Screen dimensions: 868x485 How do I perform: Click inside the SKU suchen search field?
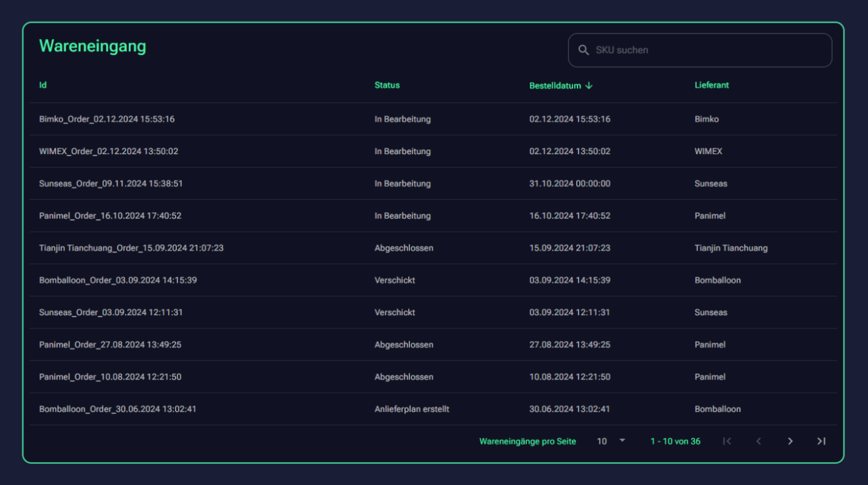click(708, 50)
